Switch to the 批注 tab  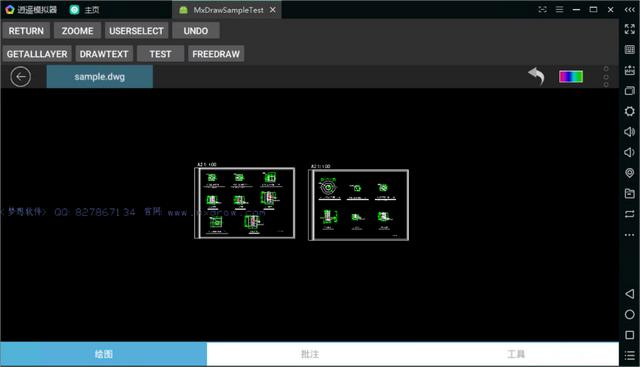click(310, 354)
